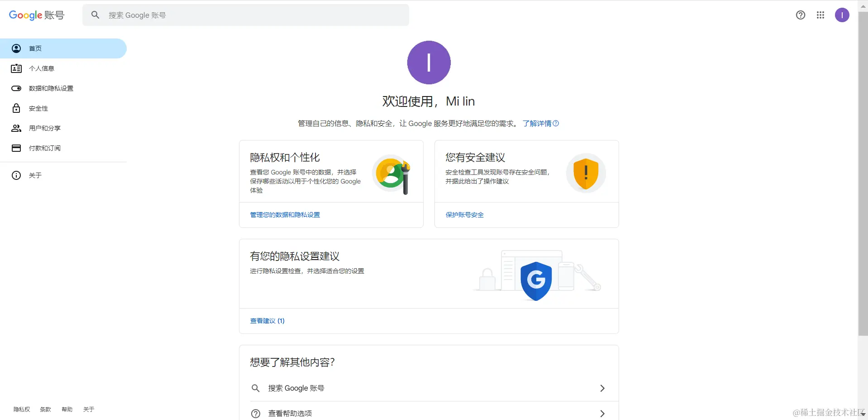Click the question mark icon beside 查看帮助选项
Image resolution: width=868 pixels, height=420 pixels.
pos(256,414)
